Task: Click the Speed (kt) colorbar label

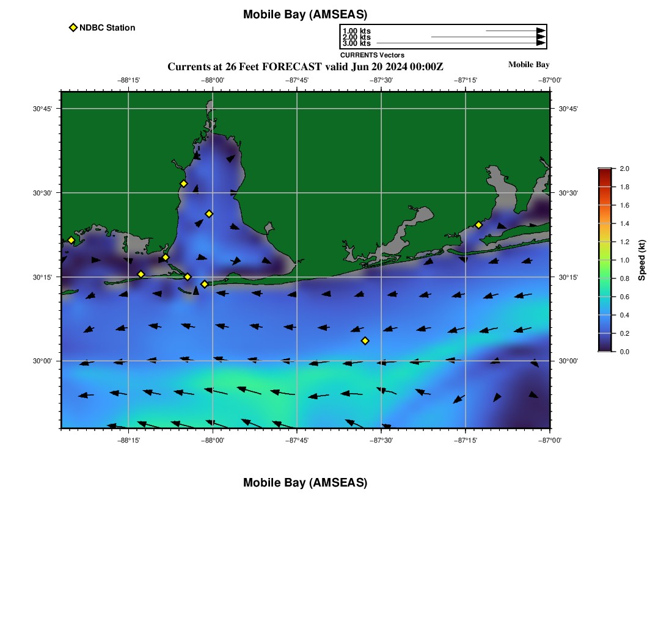Action: point(641,260)
